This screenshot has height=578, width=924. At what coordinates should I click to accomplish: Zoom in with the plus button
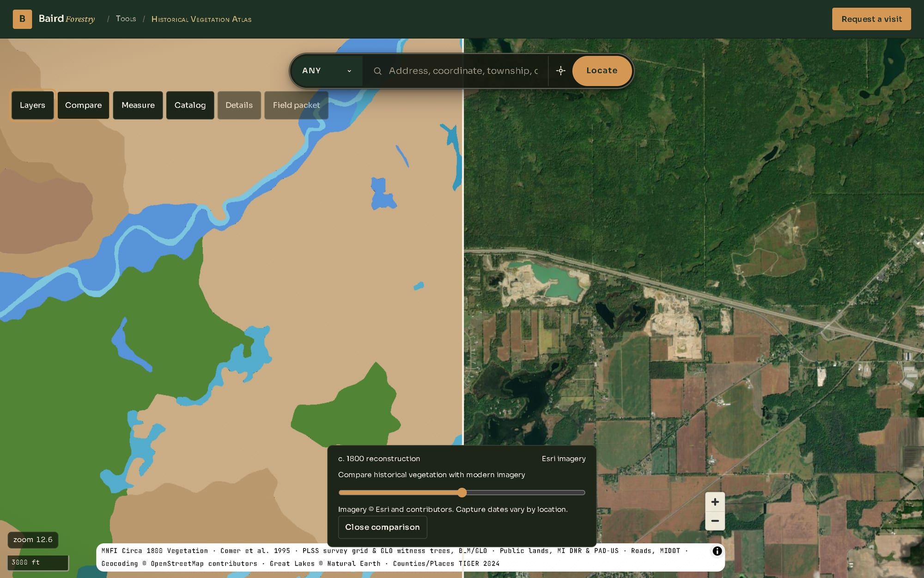point(715,502)
